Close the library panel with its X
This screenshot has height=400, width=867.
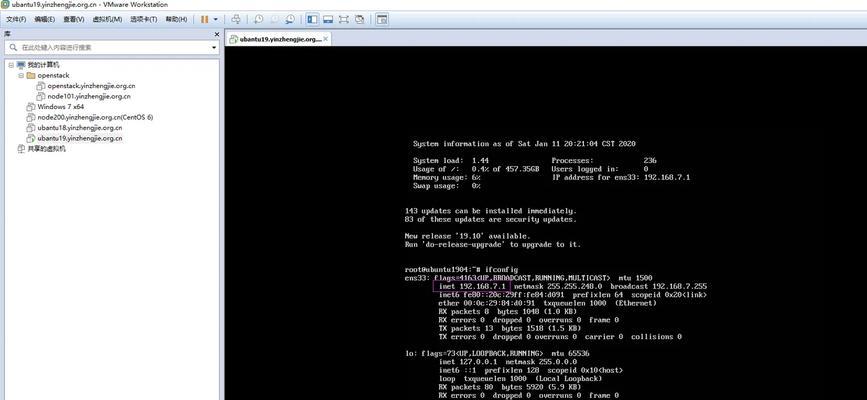(x=217, y=34)
